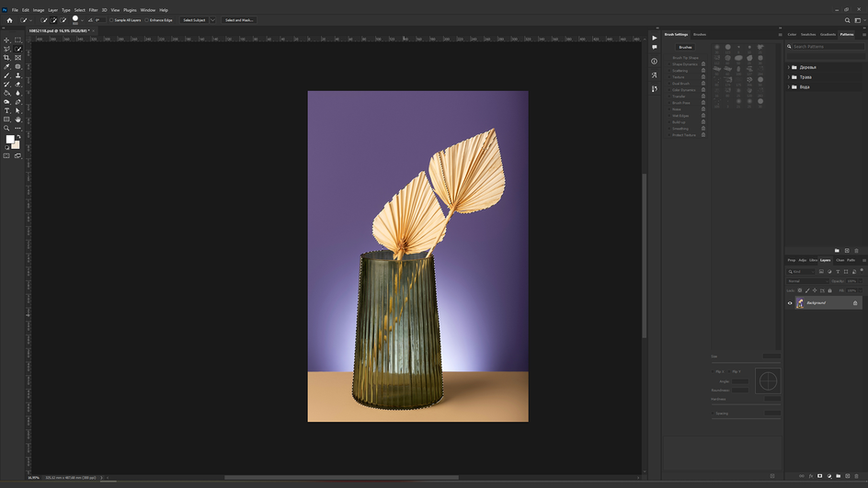The image size is (868, 488).
Task: Select the Path Selection tool
Action: (17, 110)
